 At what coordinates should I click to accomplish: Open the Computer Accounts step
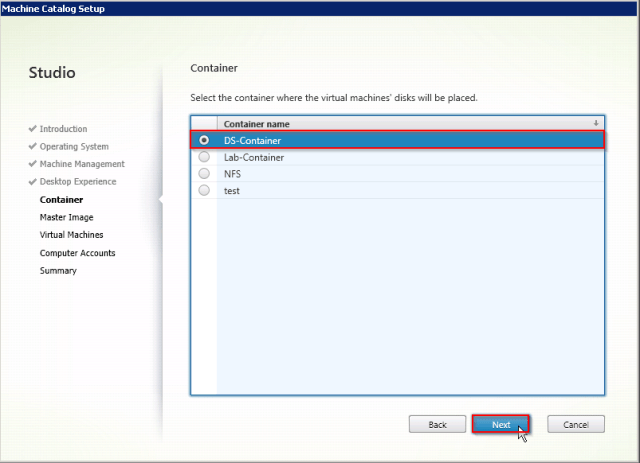pos(76,253)
